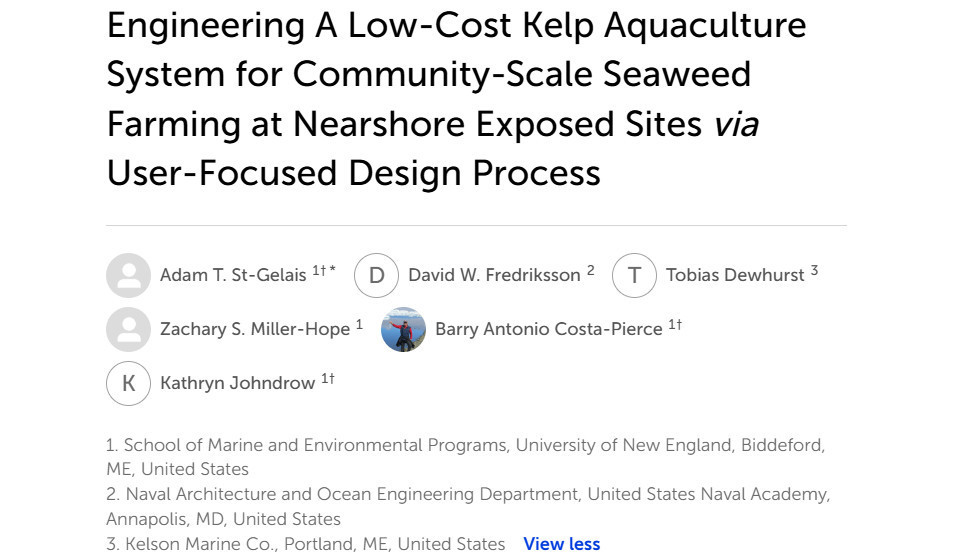Viewport: 956px width, 558px height.
Task: Visit David W. Fredriksson author profile
Action: (494, 275)
